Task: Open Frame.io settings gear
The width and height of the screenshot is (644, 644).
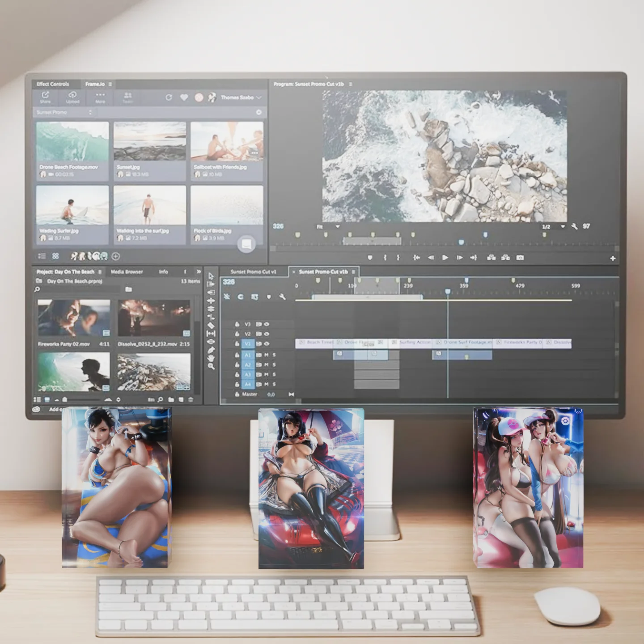Action: [x=258, y=112]
